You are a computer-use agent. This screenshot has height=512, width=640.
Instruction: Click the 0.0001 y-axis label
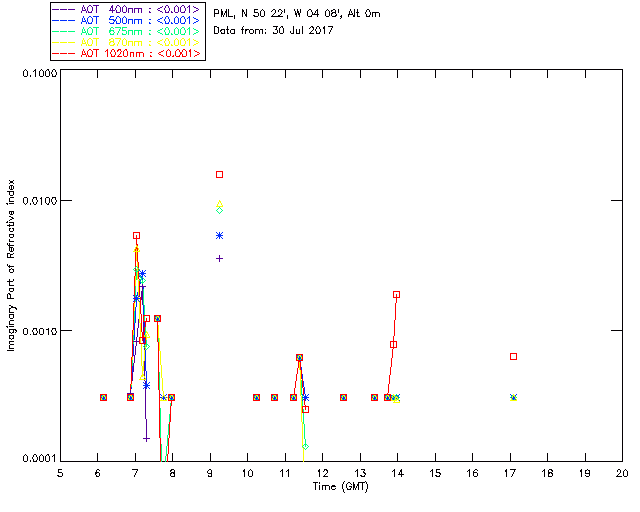coord(39,459)
